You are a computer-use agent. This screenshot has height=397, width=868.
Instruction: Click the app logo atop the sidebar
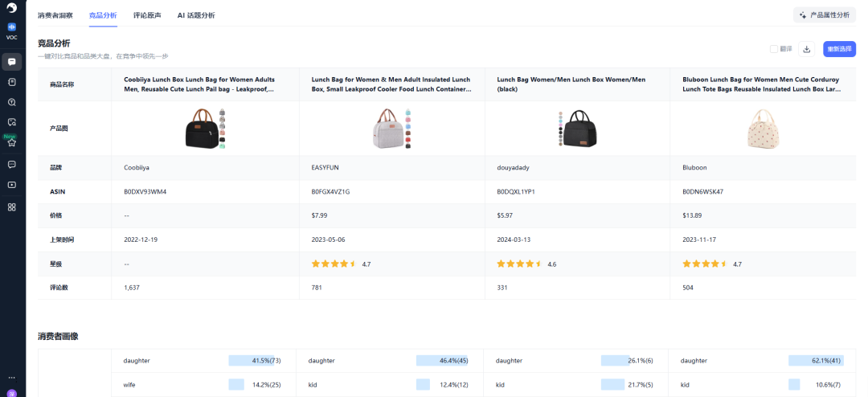point(12,8)
